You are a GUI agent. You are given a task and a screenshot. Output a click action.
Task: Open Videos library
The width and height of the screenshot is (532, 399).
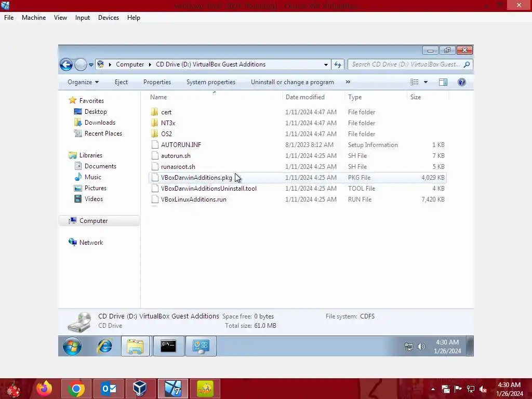(94, 199)
